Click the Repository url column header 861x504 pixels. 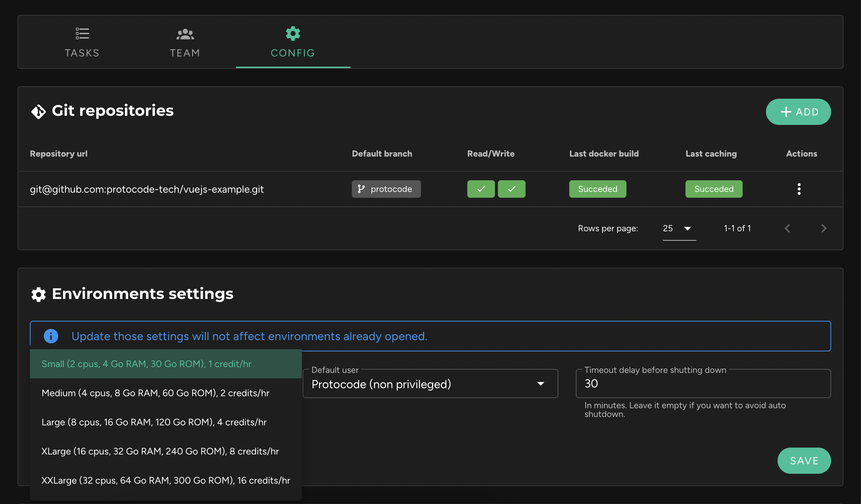tap(59, 154)
